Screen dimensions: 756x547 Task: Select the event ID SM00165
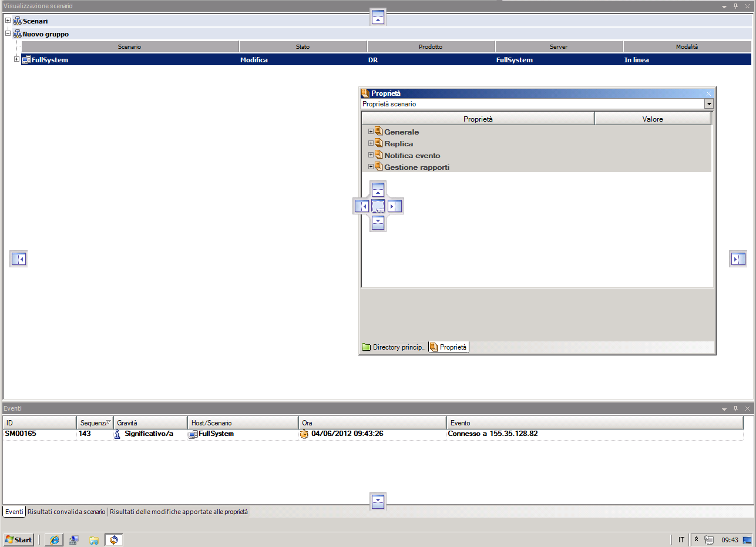[x=21, y=434]
